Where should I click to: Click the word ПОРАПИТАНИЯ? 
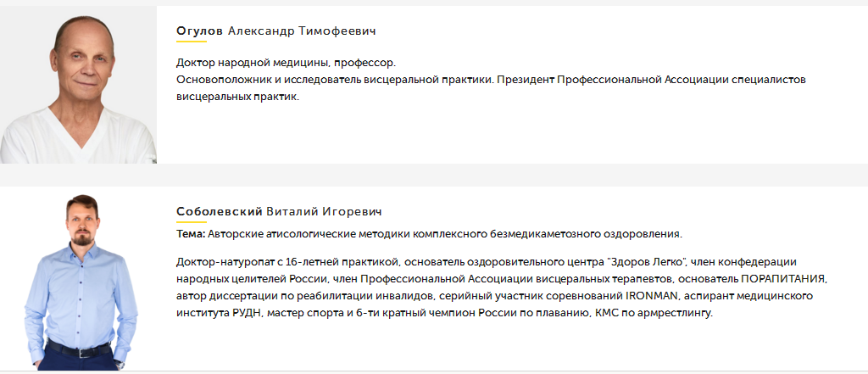(783, 278)
